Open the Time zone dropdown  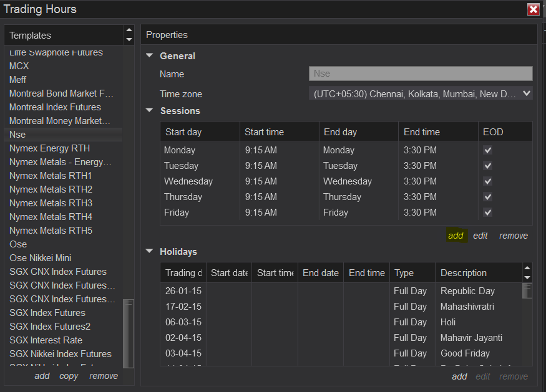[x=421, y=93]
